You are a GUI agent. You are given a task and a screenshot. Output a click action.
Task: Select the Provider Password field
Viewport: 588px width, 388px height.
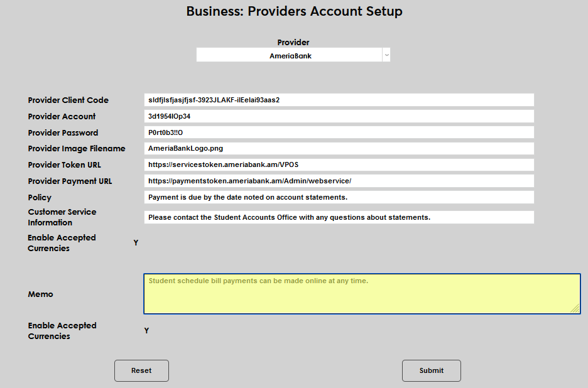pyautogui.click(x=339, y=132)
